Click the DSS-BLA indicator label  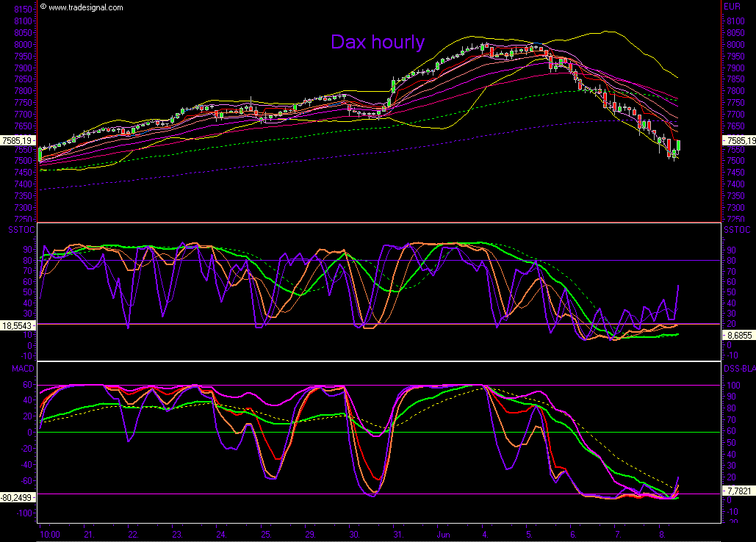tap(738, 369)
